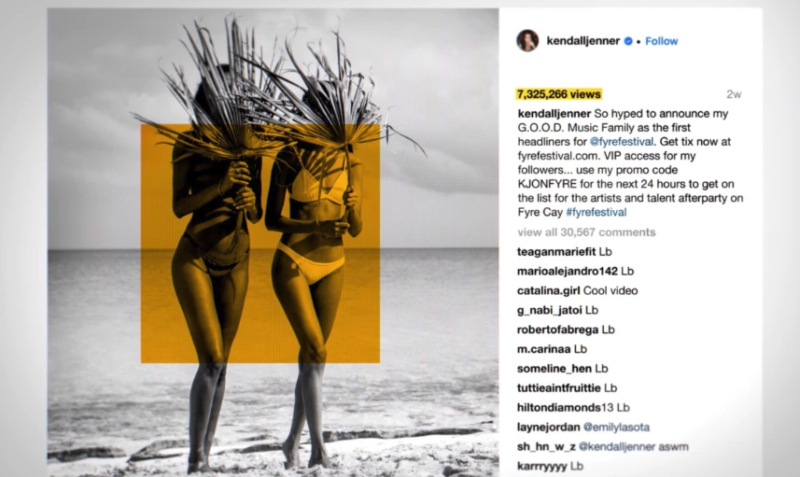Open caption author kendalljenner name
Viewport: 800px width, 477px height.
click(x=554, y=114)
